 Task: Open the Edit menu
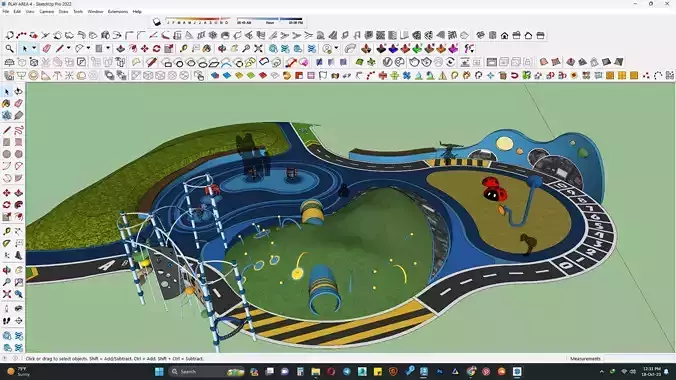pyautogui.click(x=17, y=12)
